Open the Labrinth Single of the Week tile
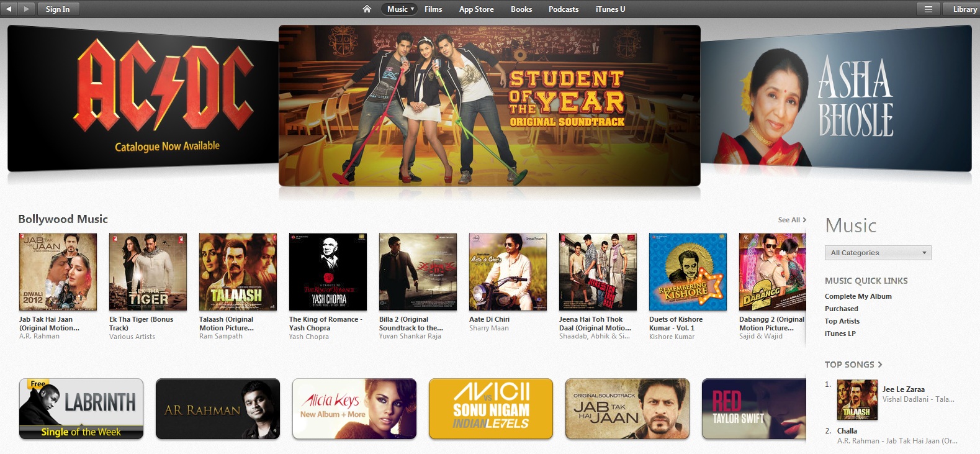 [81, 409]
